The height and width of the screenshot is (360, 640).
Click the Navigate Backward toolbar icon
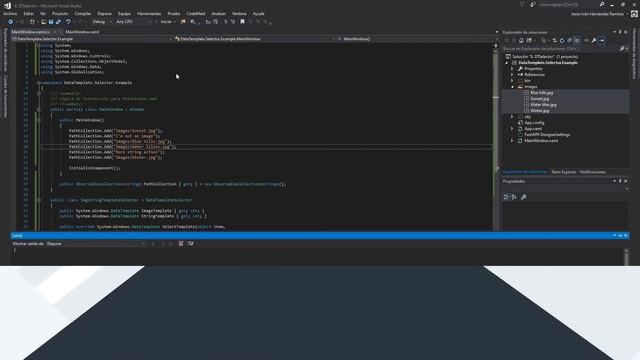click(x=11, y=22)
